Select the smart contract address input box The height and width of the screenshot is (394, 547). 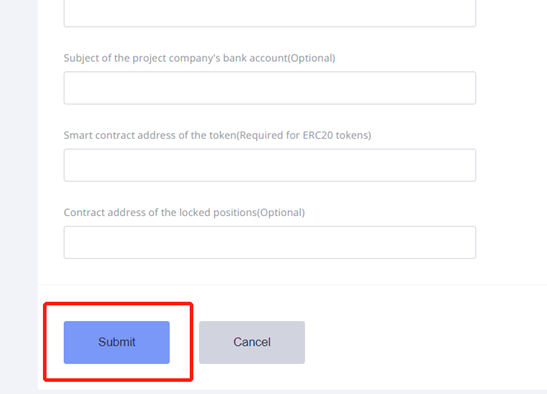[x=270, y=165]
